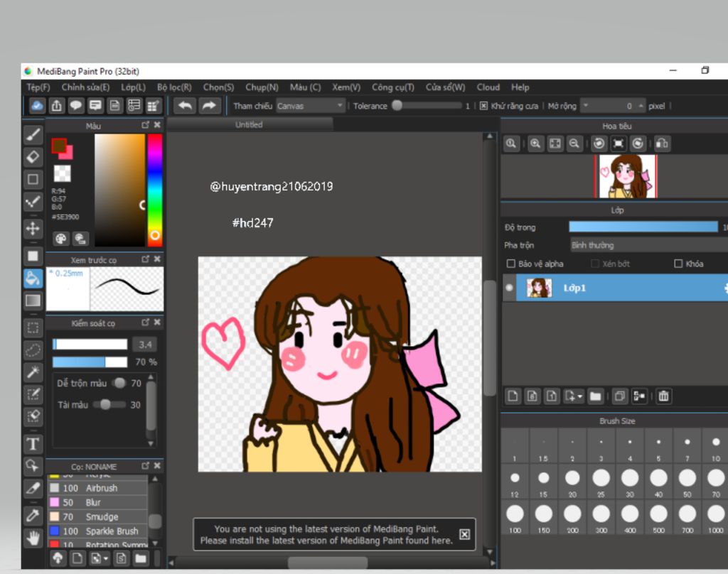This screenshot has width=728, height=574.
Task: Click the Dễ trộn màu slider
Action: (x=119, y=383)
